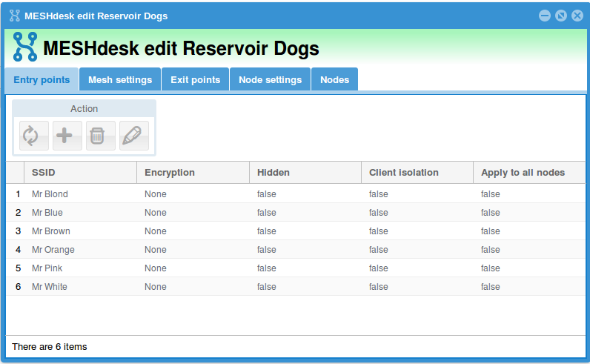Click Apply to all nodes false for Mr White
Viewport: 590px width, 364px height.
coord(529,286)
